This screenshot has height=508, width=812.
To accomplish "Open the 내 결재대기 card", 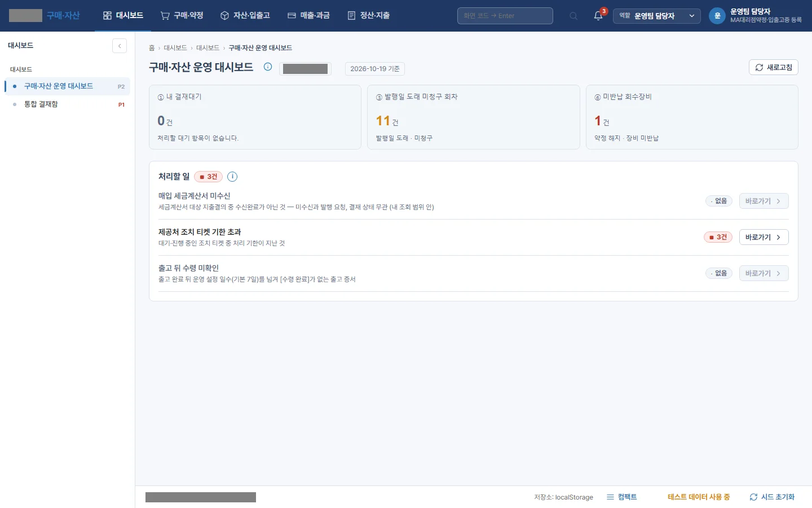I will point(255,117).
